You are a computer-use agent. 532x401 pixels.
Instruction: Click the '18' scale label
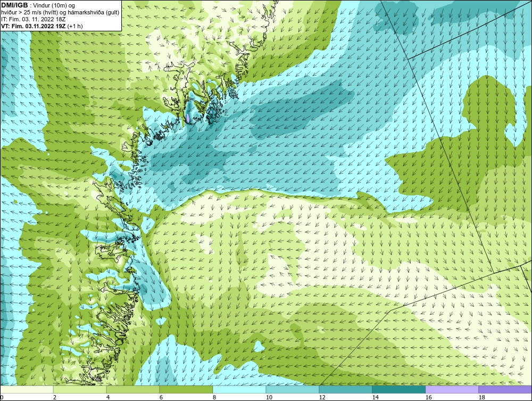[481, 398]
